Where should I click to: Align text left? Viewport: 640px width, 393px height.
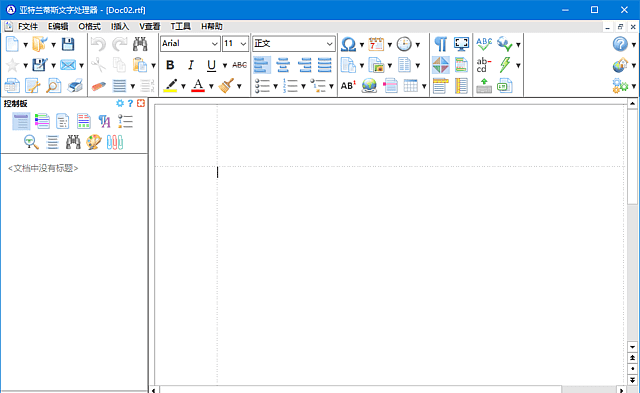point(262,65)
